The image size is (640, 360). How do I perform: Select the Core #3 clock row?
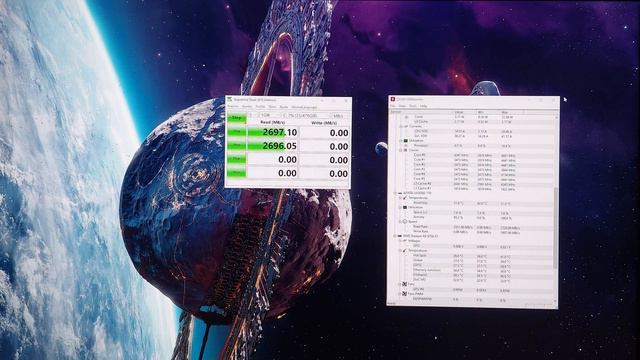pos(471,169)
